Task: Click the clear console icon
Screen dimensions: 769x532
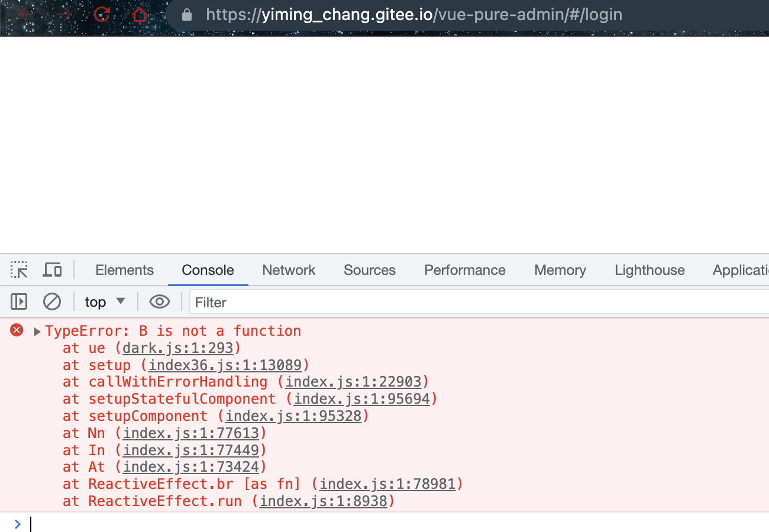Action: (x=52, y=301)
